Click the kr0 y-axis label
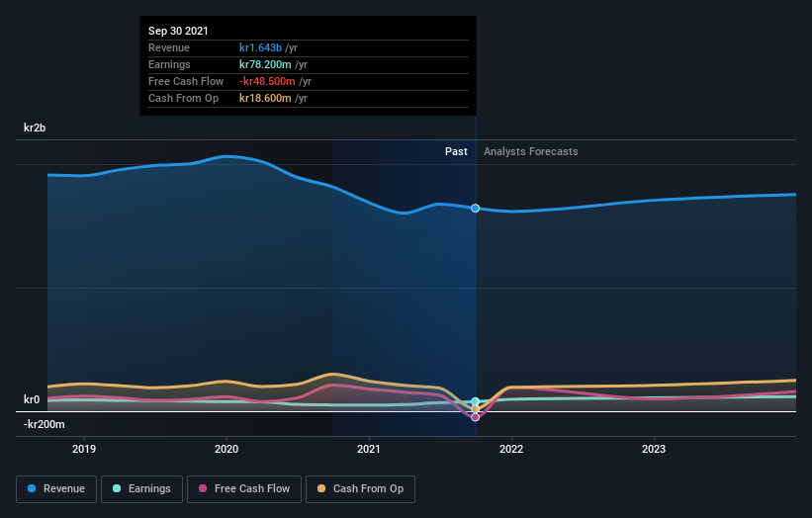Image resolution: width=812 pixels, height=518 pixels. pyautogui.click(x=32, y=399)
